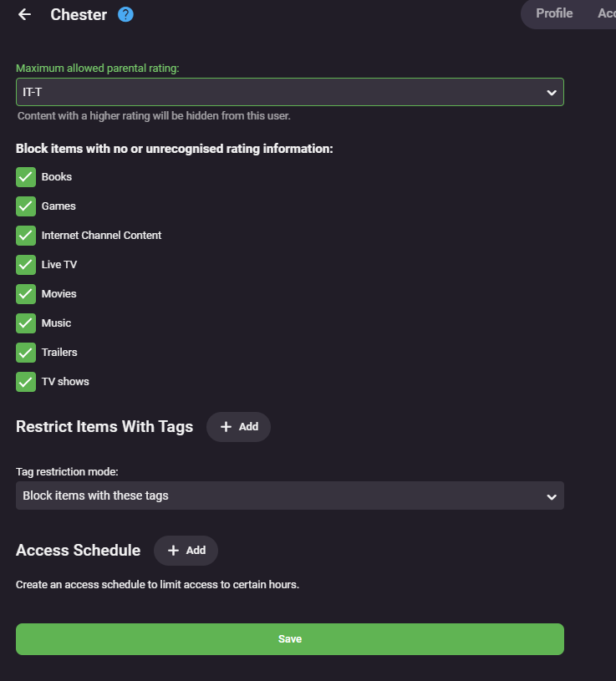
Task: Open the blue help question icon
Action: pos(125,14)
